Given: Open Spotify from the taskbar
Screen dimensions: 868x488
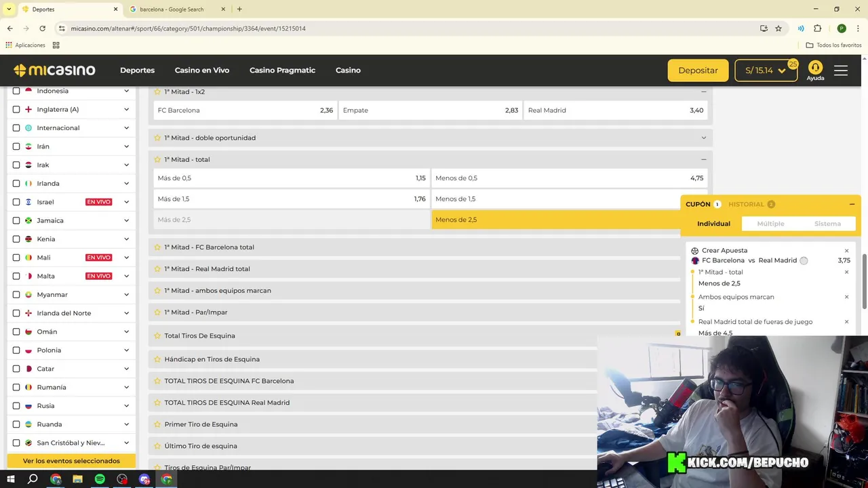Looking at the screenshot, I should (100, 479).
